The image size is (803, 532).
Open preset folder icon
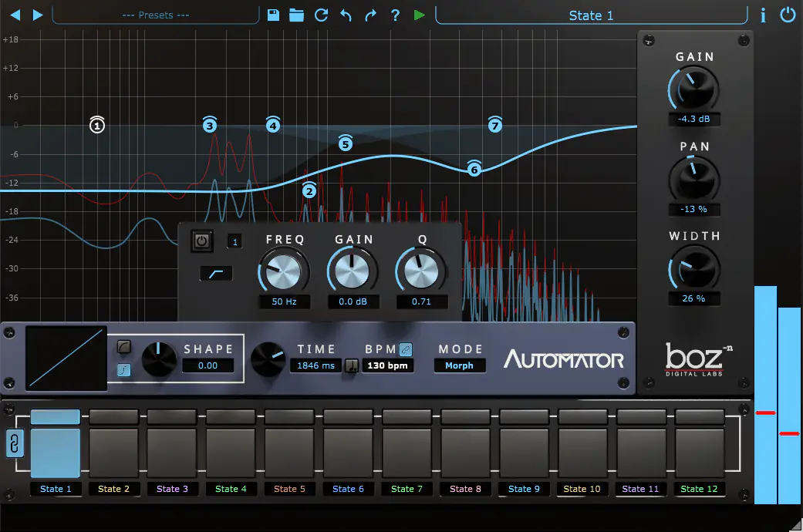point(296,15)
